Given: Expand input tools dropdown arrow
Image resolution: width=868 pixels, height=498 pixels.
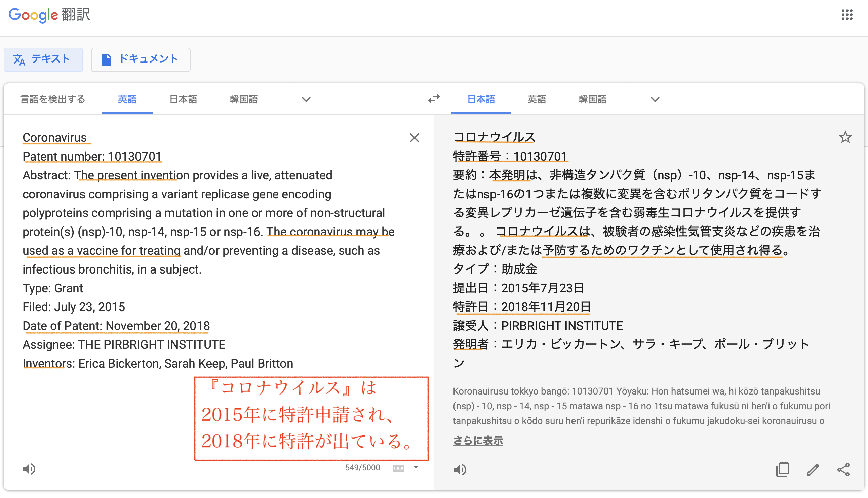Looking at the screenshot, I should coord(416,467).
